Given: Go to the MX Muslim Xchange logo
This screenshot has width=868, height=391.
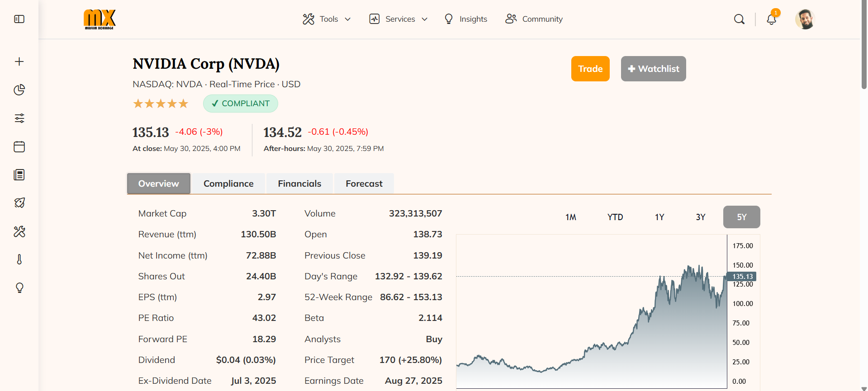Looking at the screenshot, I should [100, 19].
